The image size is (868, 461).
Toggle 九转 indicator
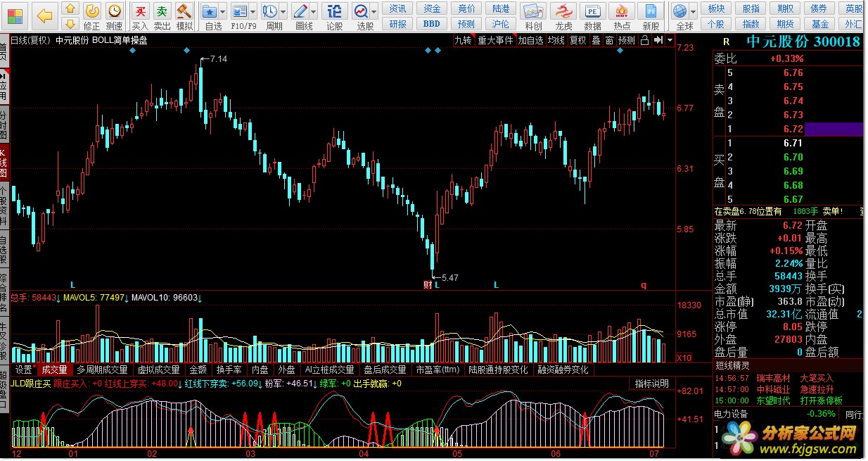pyautogui.click(x=463, y=40)
